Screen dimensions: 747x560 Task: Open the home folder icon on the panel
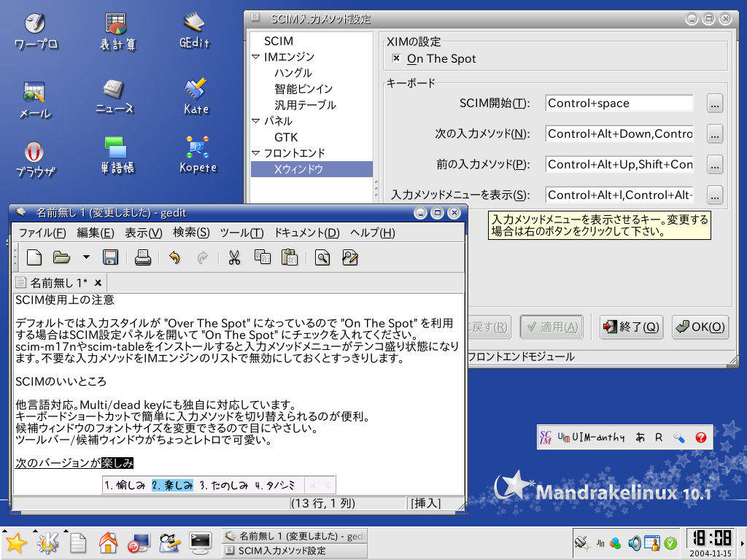pyautogui.click(x=108, y=542)
